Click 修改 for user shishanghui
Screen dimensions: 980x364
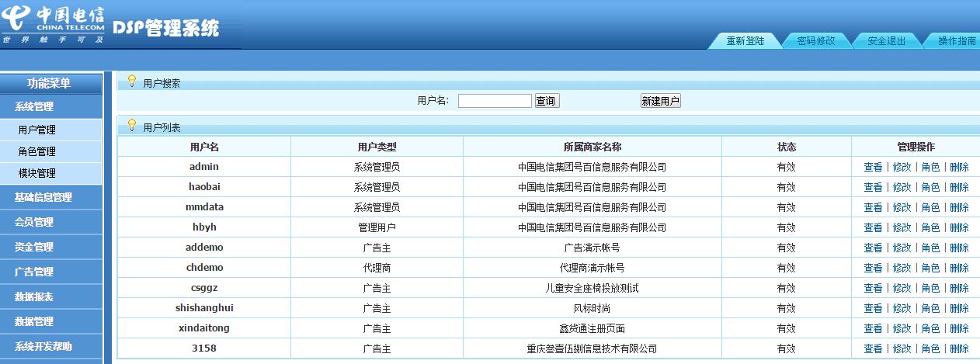[x=902, y=308]
